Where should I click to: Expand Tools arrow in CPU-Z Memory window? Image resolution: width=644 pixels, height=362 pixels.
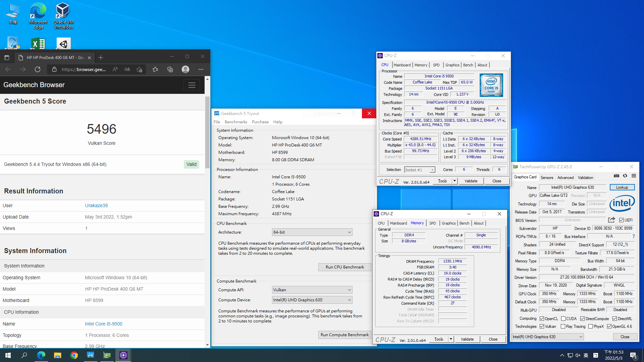coord(451,339)
